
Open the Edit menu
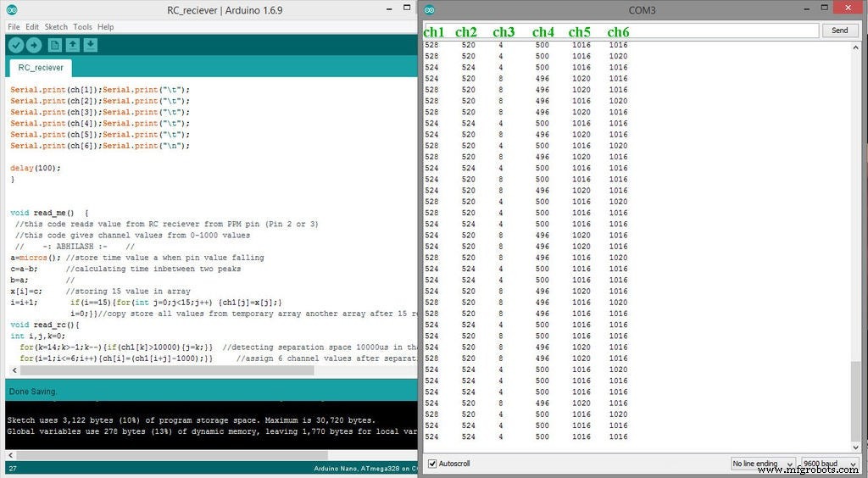32,26
